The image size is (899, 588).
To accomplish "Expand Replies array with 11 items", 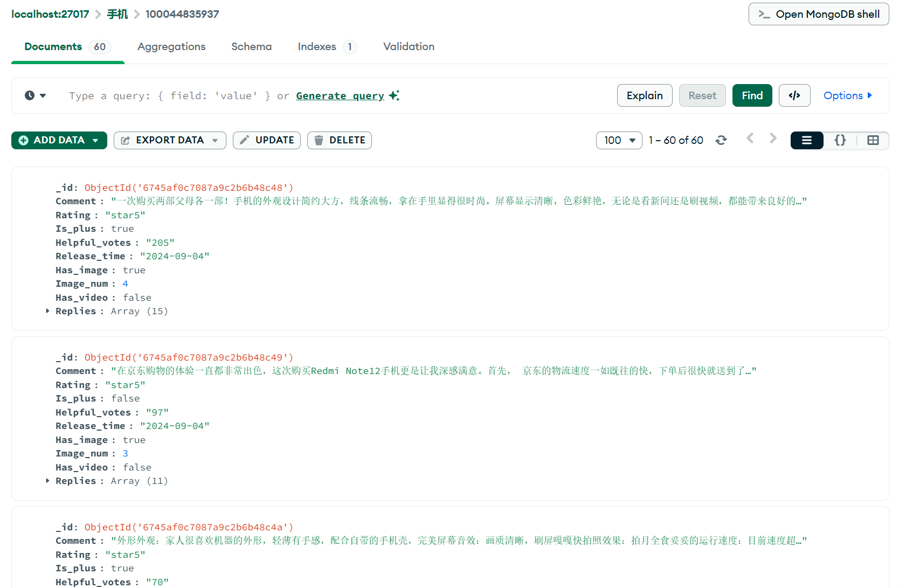I will [x=48, y=481].
